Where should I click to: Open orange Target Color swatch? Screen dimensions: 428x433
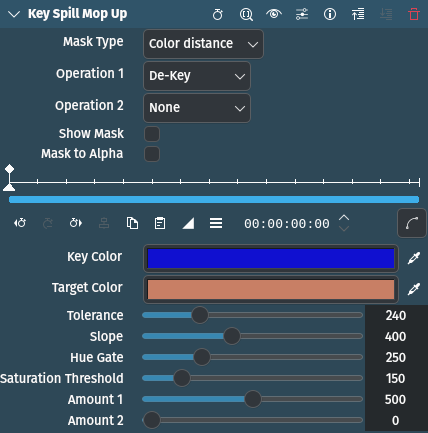[x=271, y=290]
